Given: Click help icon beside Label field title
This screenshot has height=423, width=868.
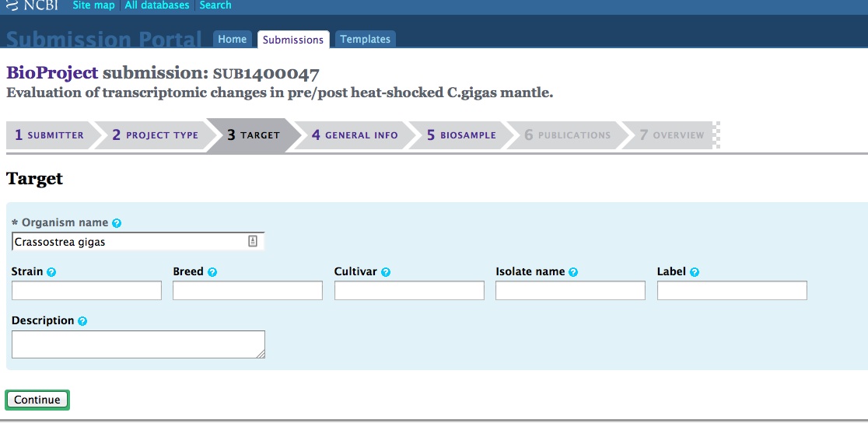Looking at the screenshot, I should point(695,272).
